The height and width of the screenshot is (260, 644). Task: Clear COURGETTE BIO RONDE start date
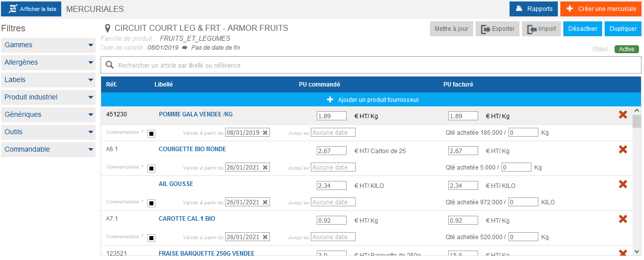[265, 167]
